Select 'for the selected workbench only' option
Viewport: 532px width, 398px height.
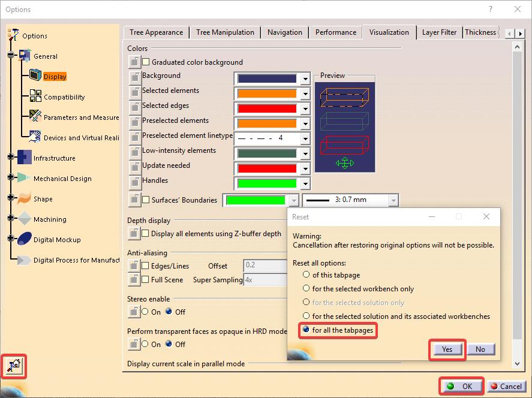pyautogui.click(x=306, y=288)
